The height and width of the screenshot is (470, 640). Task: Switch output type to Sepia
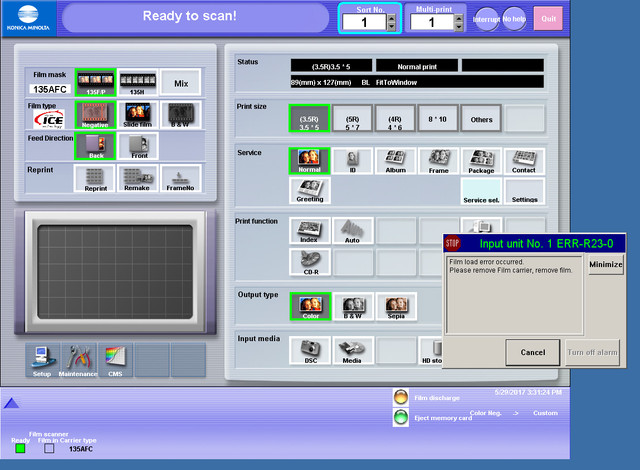pyautogui.click(x=396, y=306)
